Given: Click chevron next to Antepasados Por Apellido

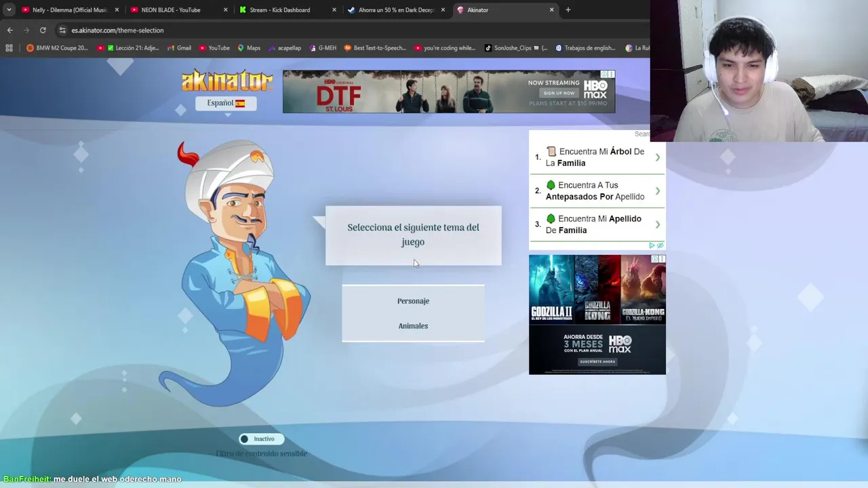Looking at the screenshot, I should click(657, 191).
